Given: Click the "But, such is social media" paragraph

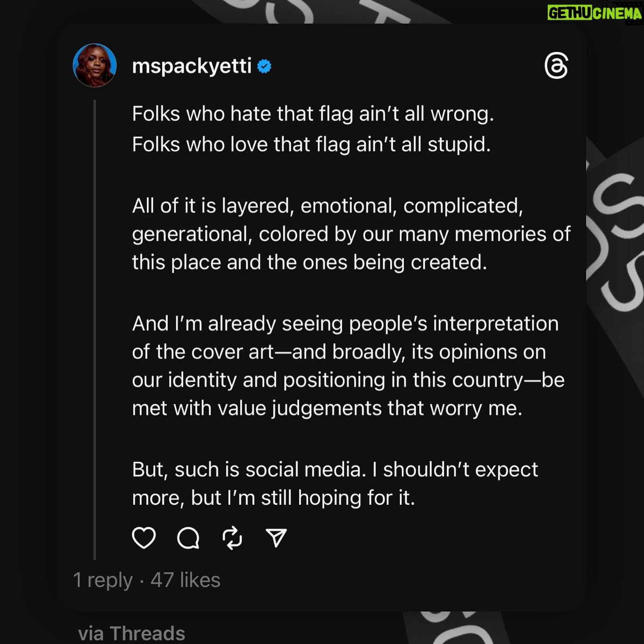Looking at the screenshot, I should click(x=335, y=483).
